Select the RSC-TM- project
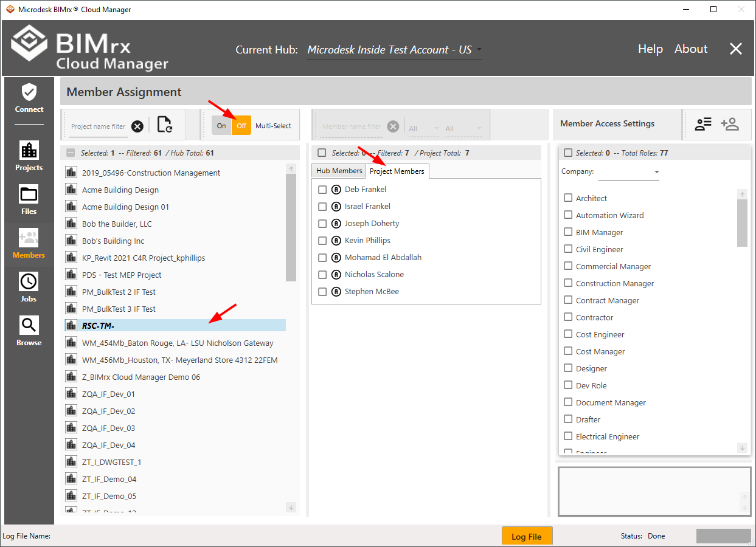Image resolution: width=756 pixels, height=547 pixels. tap(175, 326)
